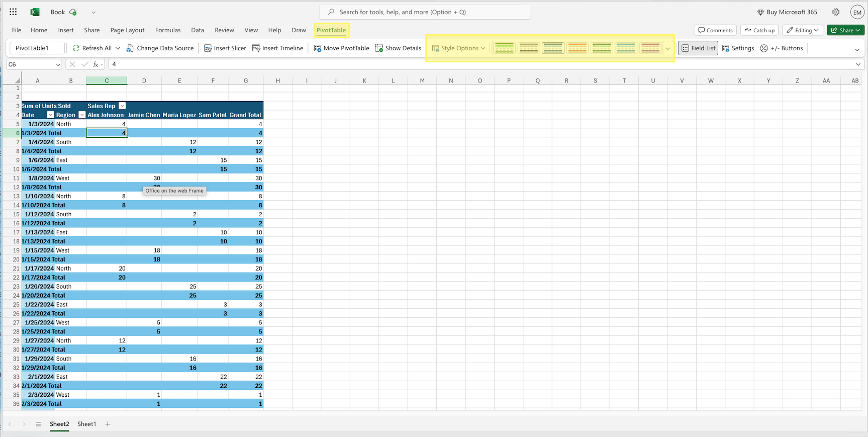
Task: Click the search box for tools and help
Action: coord(425,12)
